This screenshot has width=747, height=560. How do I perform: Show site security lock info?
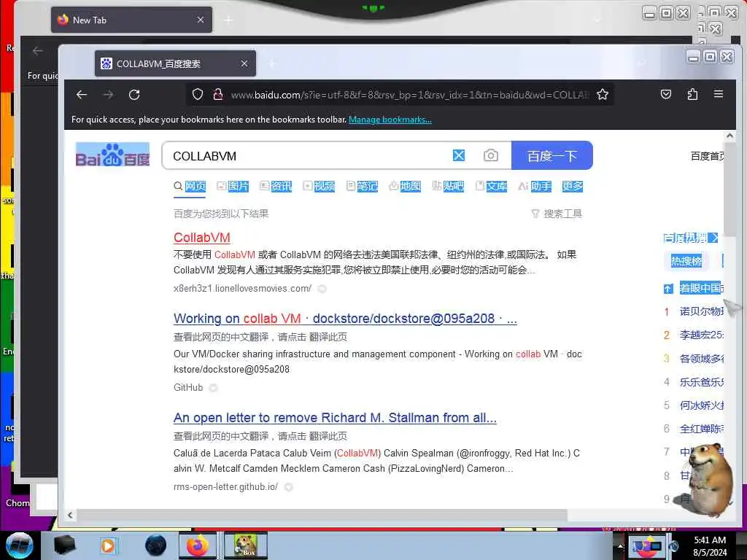click(x=217, y=95)
